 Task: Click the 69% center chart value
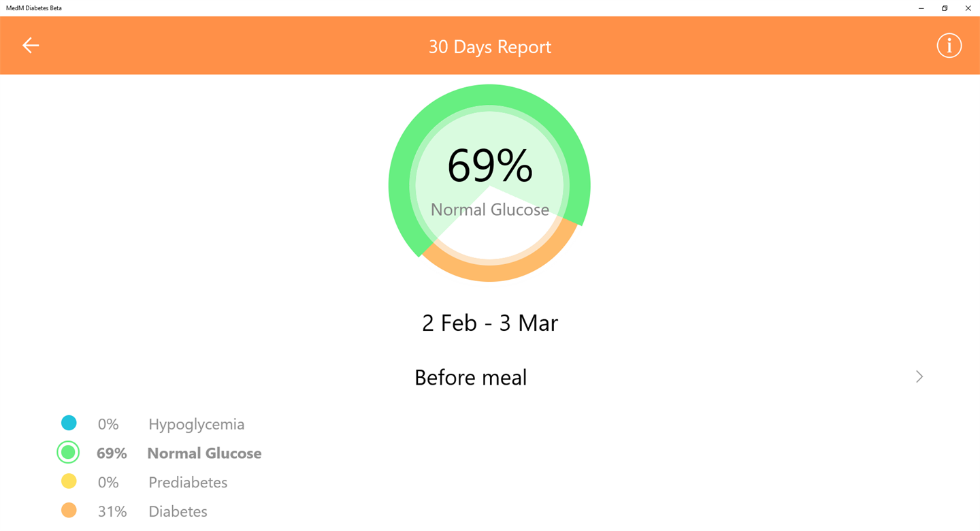click(x=489, y=165)
